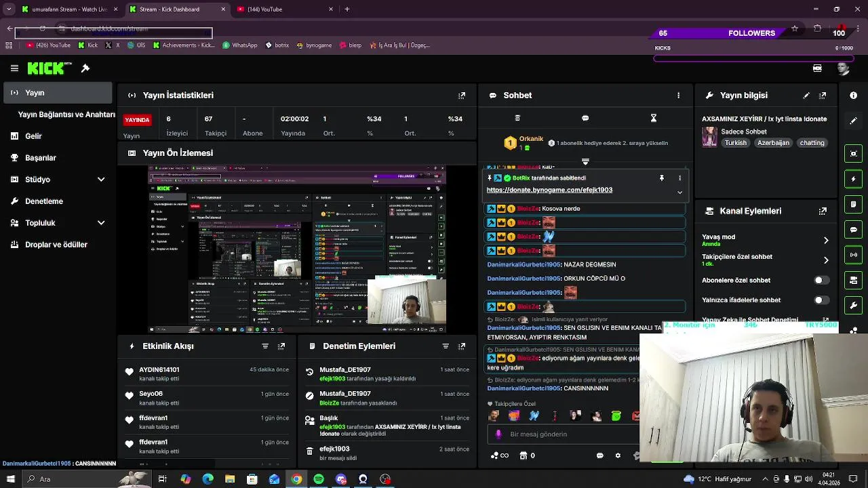
Task: Collapse leaderboard with arrow under Orkanik
Action: point(585,162)
